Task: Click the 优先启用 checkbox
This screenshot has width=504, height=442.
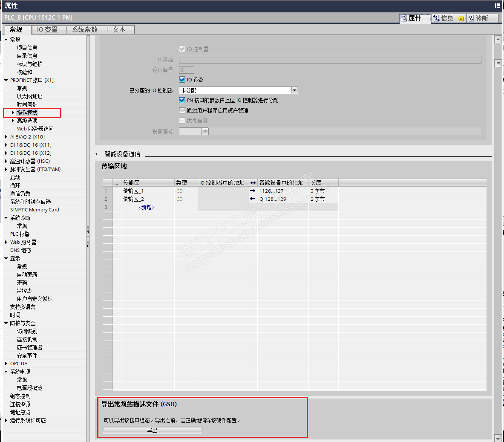Action: [182, 121]
